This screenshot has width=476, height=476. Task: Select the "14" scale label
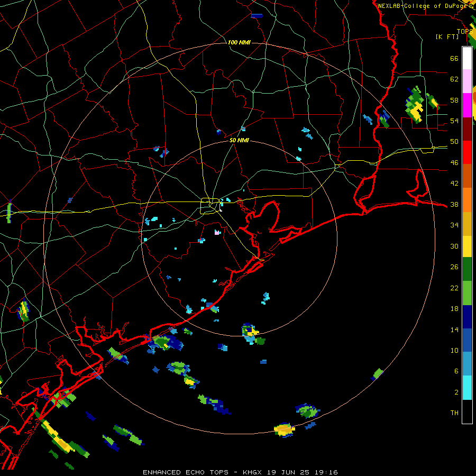pyautogui.click(x=454, y=329)
